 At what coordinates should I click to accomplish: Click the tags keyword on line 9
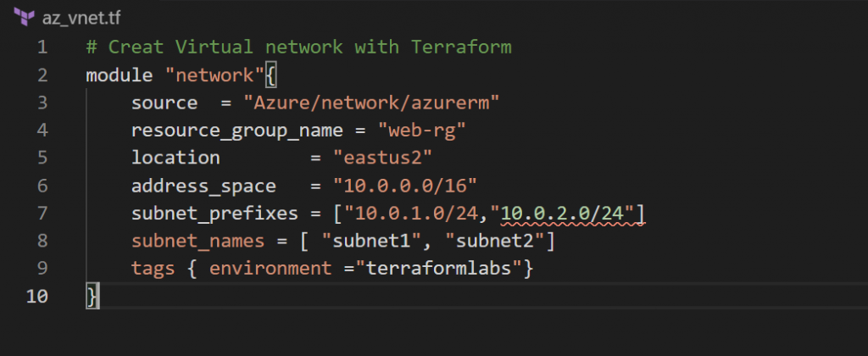coord(153,269)
